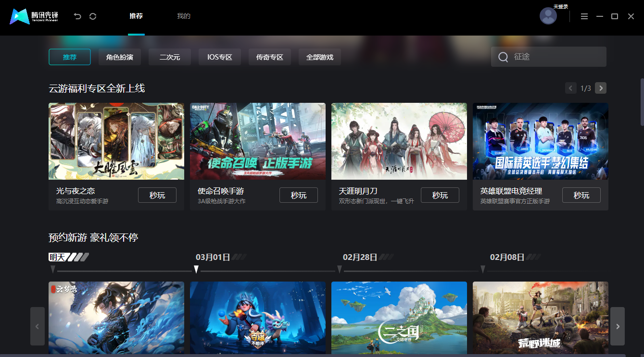The height and width of the screenshot is (357, 644).
Task: Click 秒玩 button for 英雄联盟电竞经理
Action: (581, 195)
